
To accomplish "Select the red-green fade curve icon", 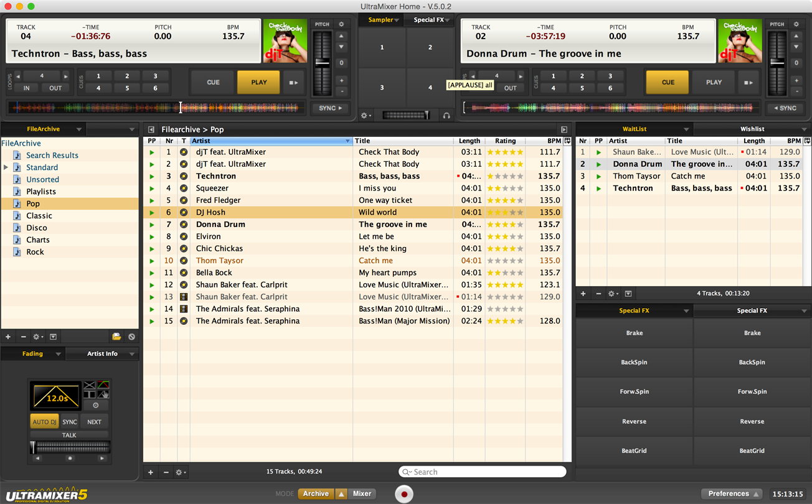I will click(x=103, y=385).
